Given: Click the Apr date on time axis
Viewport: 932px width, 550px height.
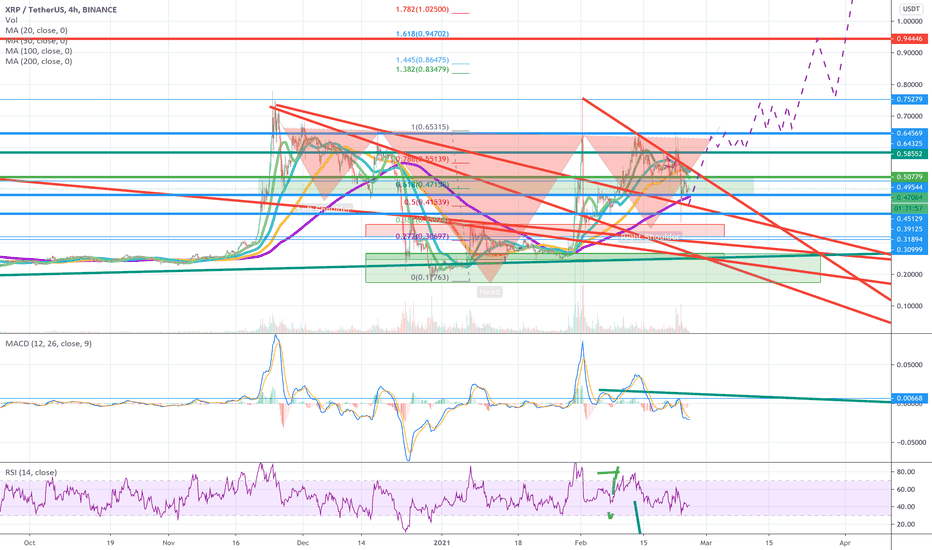Looking at the screenshot, I should point(845,543).
